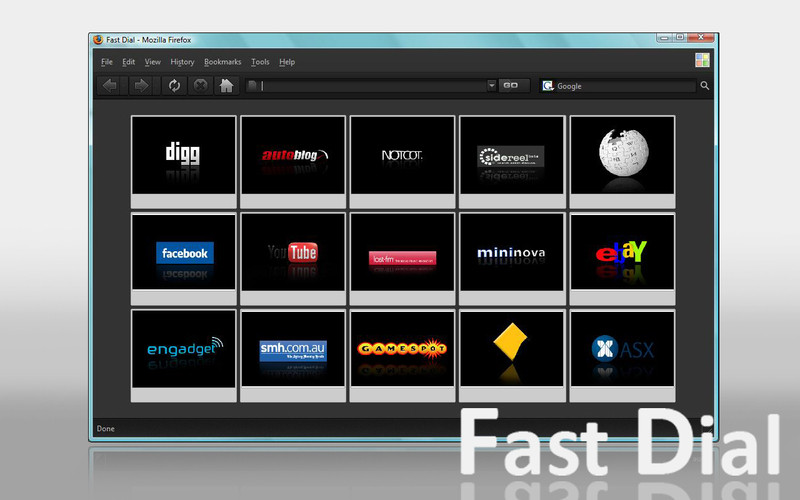
Task: Open the History menu
Action: click(182, 62)
